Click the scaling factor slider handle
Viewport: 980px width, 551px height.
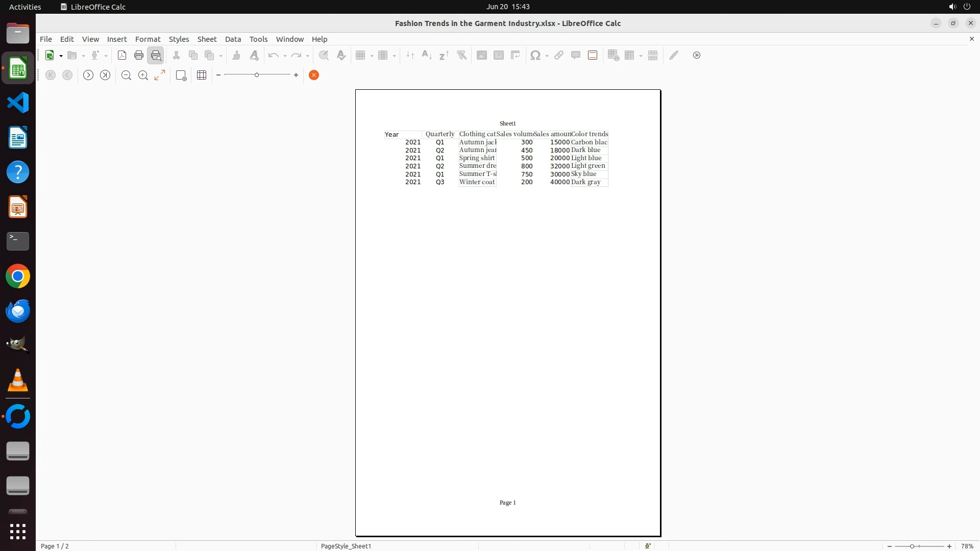tap(257, 75)
